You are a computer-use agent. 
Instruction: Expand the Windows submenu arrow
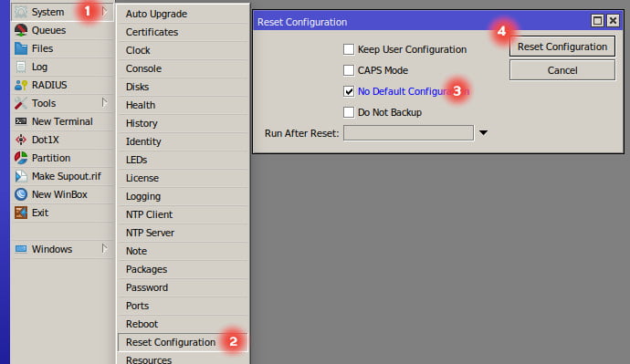104,249
